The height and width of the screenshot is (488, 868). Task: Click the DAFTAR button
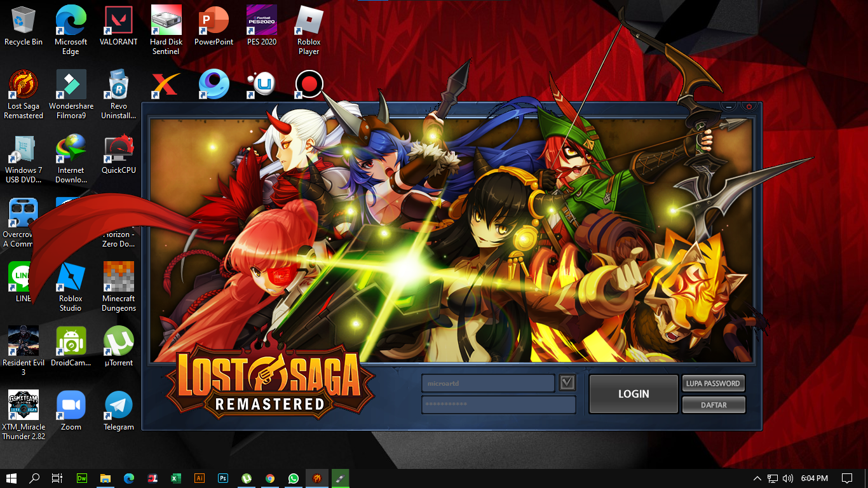(713, 405)
